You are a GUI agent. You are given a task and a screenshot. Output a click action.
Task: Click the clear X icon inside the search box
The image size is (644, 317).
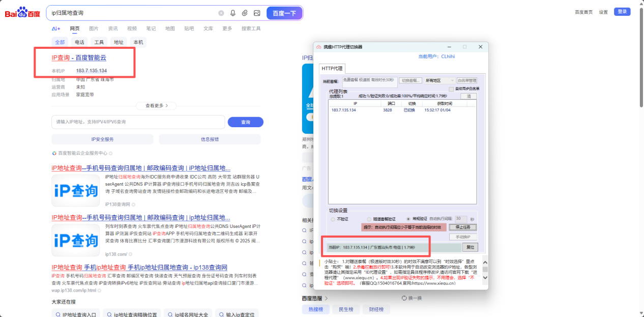coord(221,12)
